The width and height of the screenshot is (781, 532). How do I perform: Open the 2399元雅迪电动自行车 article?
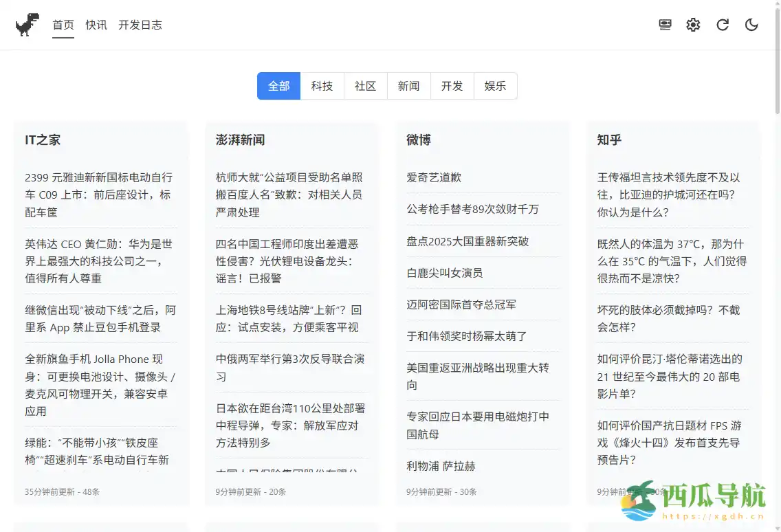[98, 194]
